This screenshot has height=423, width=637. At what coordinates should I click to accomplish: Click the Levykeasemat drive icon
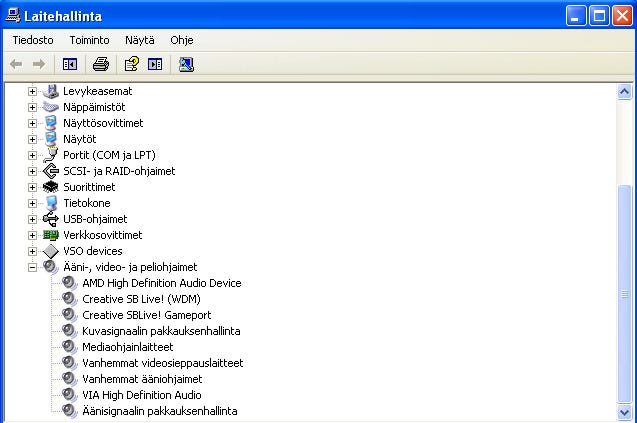click(x=51, y=91)
